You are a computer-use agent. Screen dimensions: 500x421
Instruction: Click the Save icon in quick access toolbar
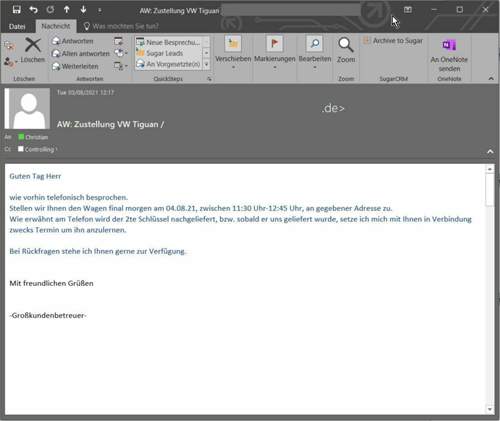[x=16, y=10]
